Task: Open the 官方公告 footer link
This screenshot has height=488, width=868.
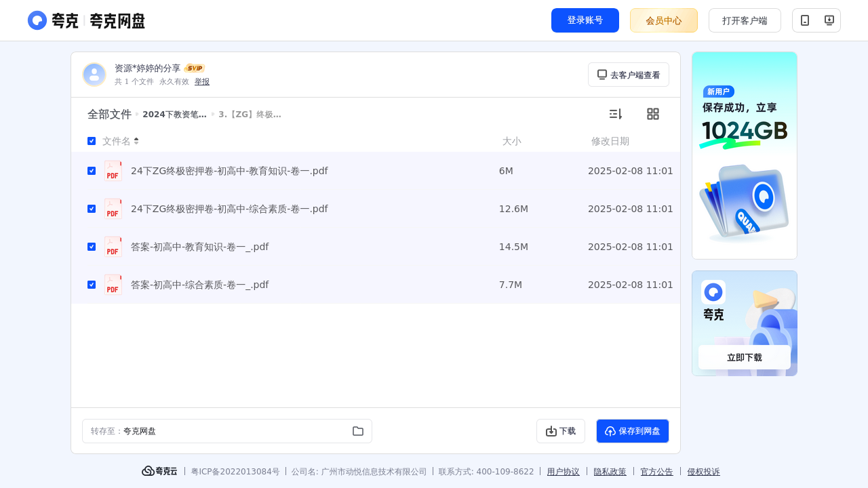Action: point(657,472)
